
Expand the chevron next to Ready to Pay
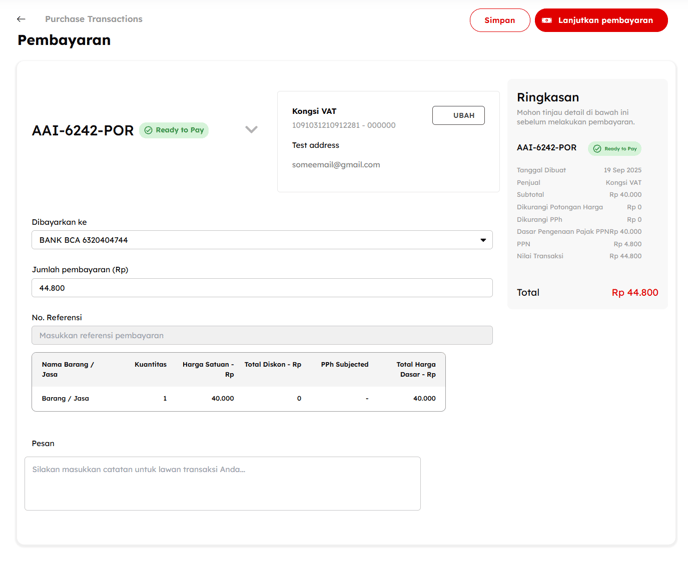251,130
